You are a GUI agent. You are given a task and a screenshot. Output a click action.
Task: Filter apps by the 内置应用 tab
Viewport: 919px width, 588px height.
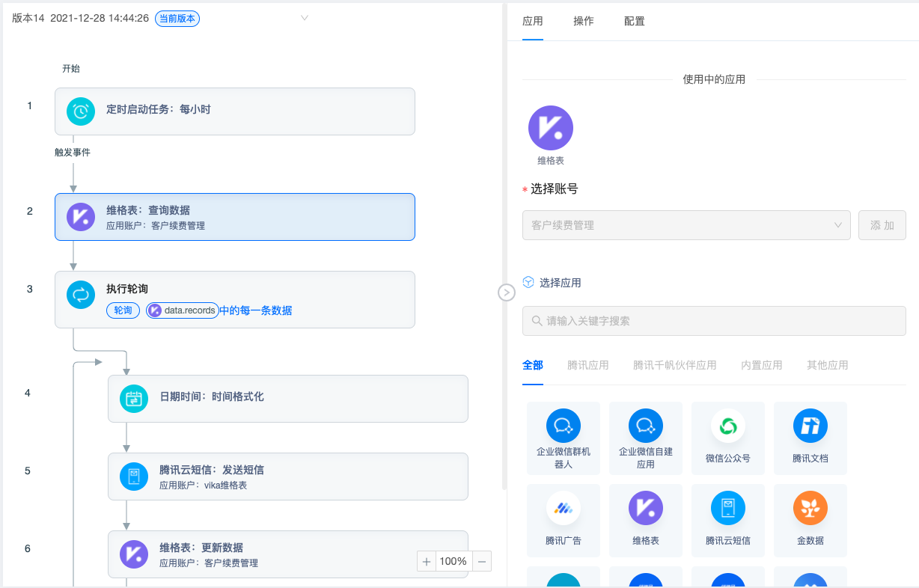[x=762, y=365]
